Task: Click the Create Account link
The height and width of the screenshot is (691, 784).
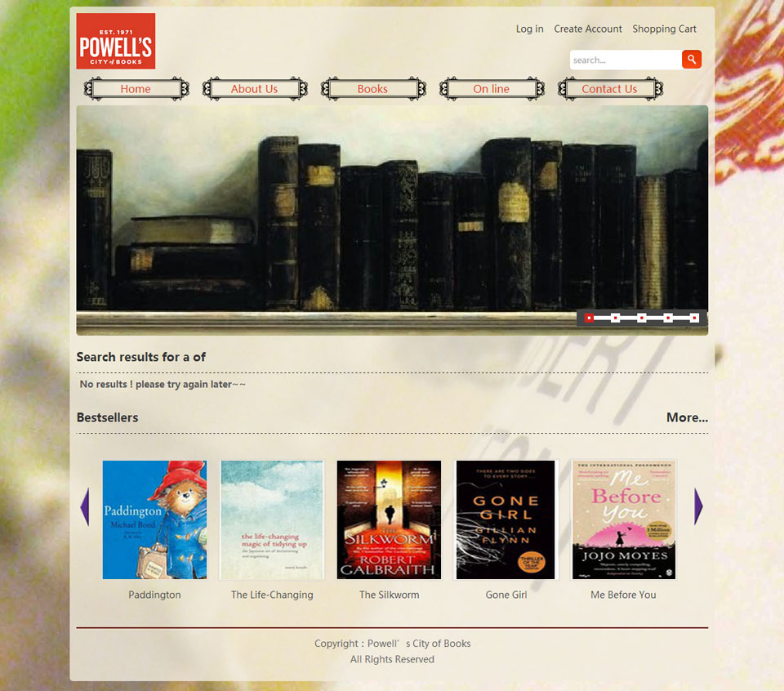Action: [x=588, y=29]
